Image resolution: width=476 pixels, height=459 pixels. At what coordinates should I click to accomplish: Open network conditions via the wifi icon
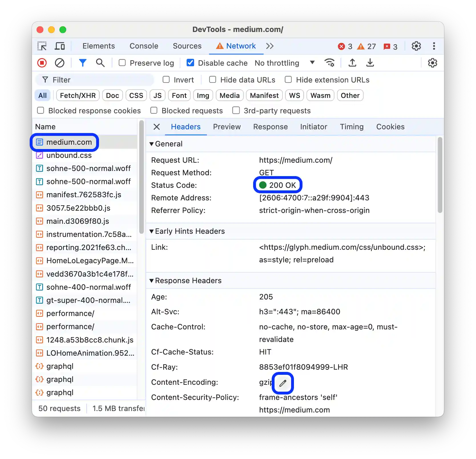(330, 63)
